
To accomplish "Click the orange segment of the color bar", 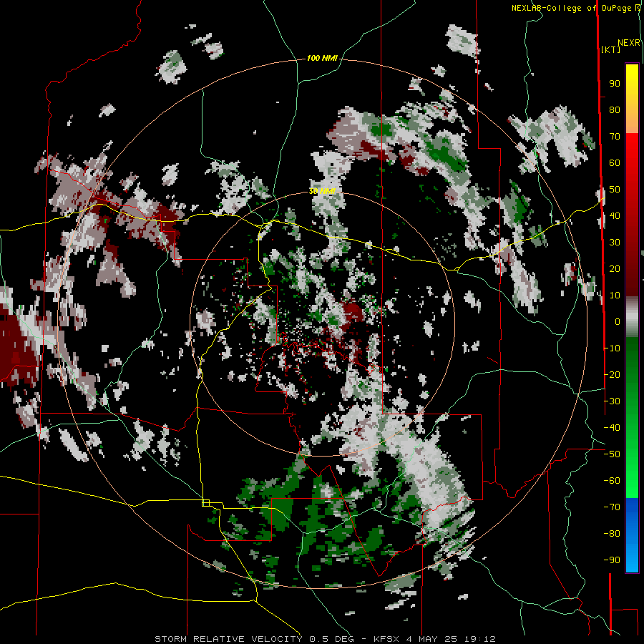I will click(632, 123).
